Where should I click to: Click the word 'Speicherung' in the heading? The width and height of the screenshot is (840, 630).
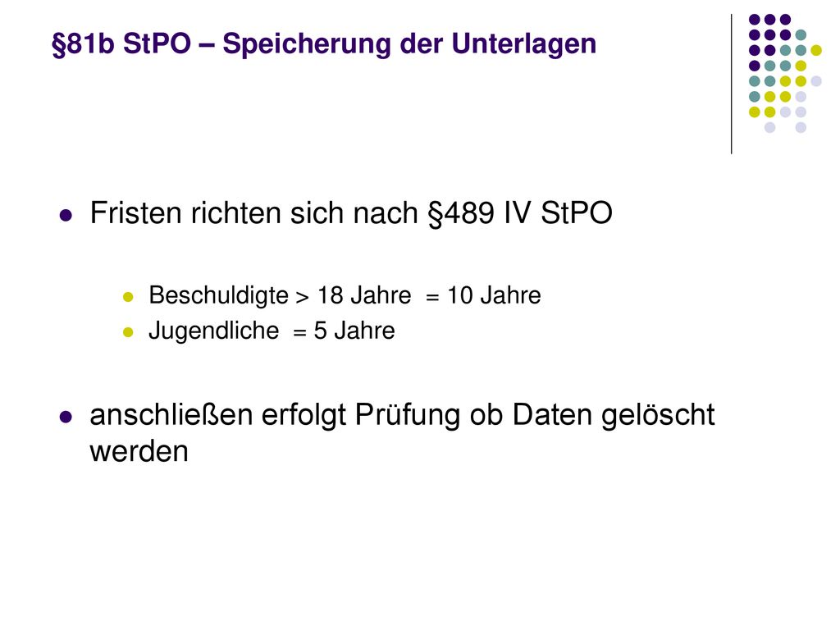pos(307,45)
